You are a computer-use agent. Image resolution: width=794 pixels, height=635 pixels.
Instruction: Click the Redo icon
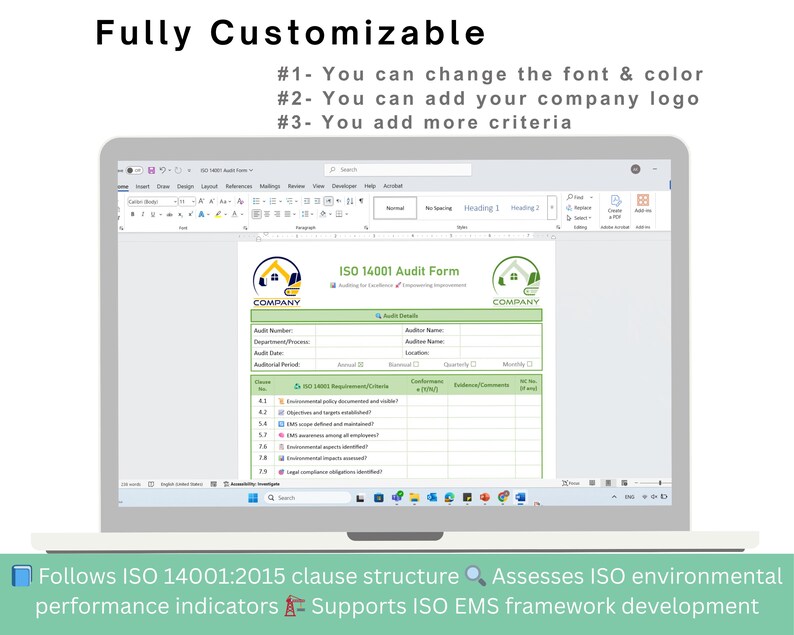pos(178,171)
